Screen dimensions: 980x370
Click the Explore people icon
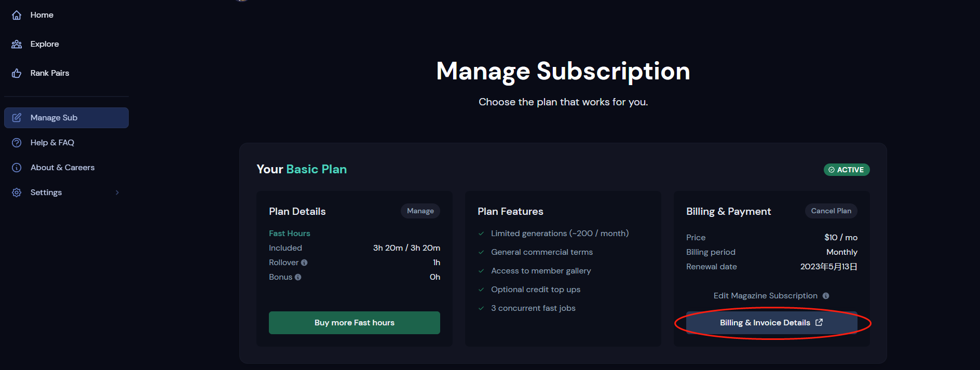click(x=17, y=44)
